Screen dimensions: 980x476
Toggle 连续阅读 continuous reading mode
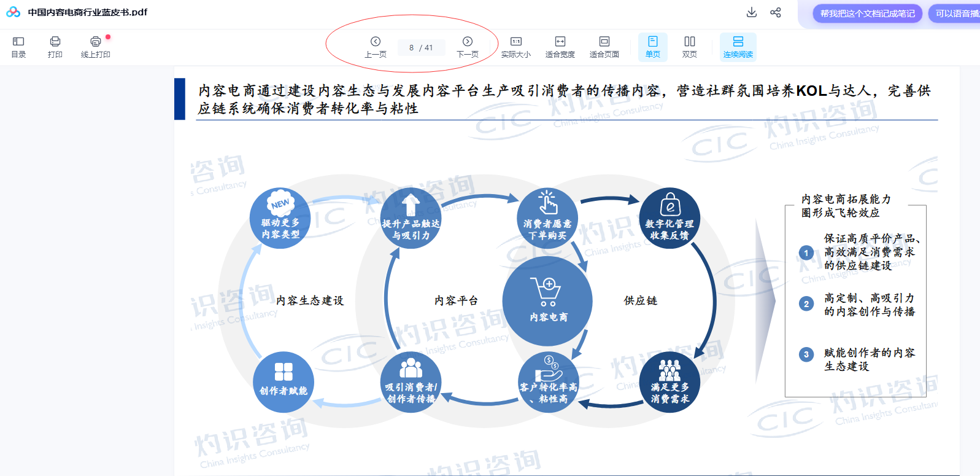click(738, 47)
